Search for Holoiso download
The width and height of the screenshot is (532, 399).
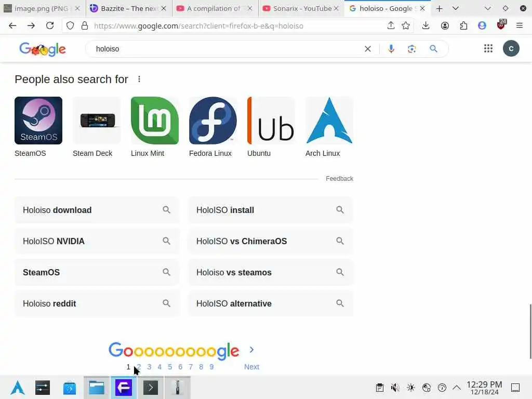[x=97, y=210]
